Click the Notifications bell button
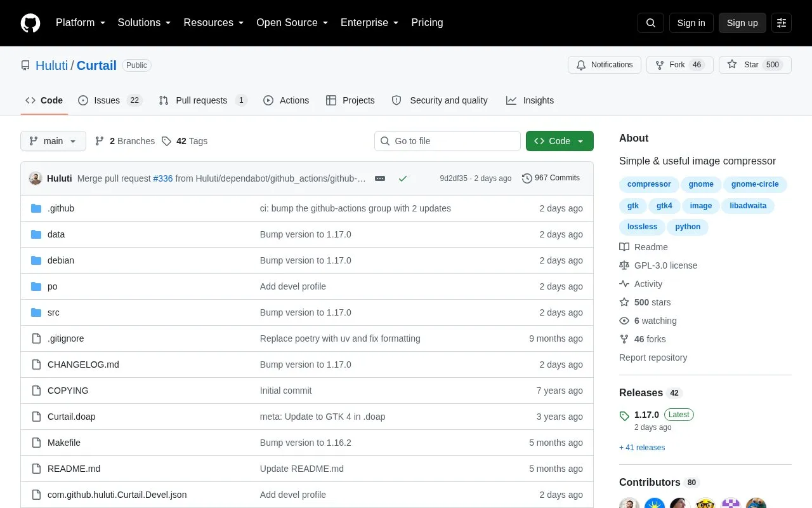Viewport: 812px width, 508px height. tap(605, 65)
